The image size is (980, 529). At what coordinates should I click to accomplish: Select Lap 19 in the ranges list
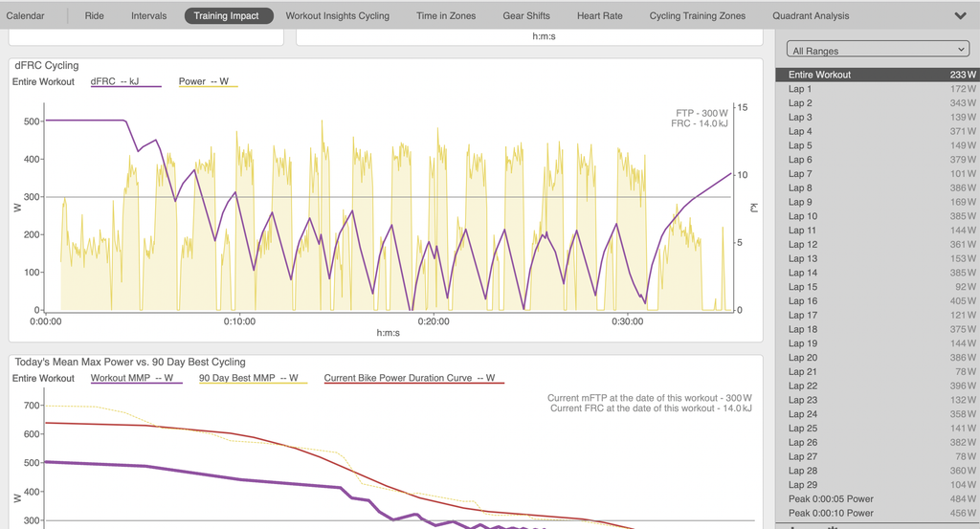(x=878, y=343)
